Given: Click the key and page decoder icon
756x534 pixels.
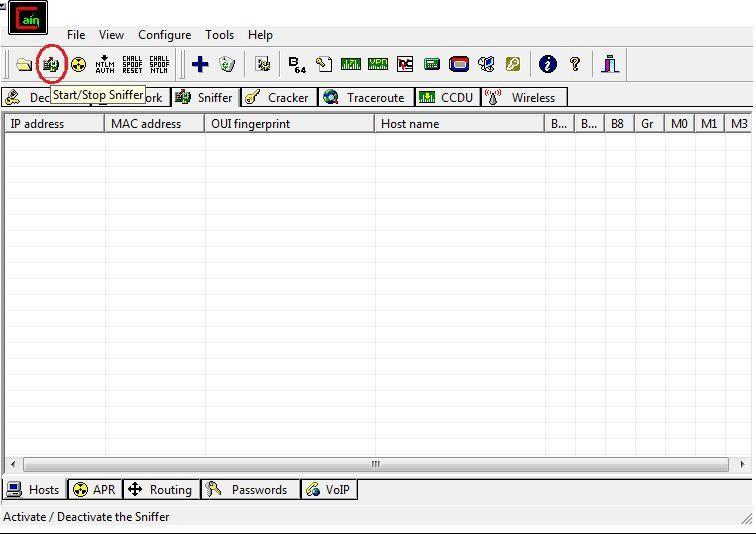Looking at the screenshot, I should coord(324,64).
